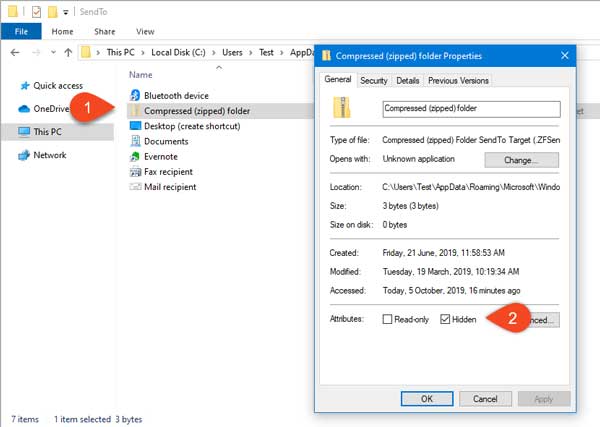The image size is (600, 427).
Task: Click the Fax recipient icon
Action: [x=135, y=172]
